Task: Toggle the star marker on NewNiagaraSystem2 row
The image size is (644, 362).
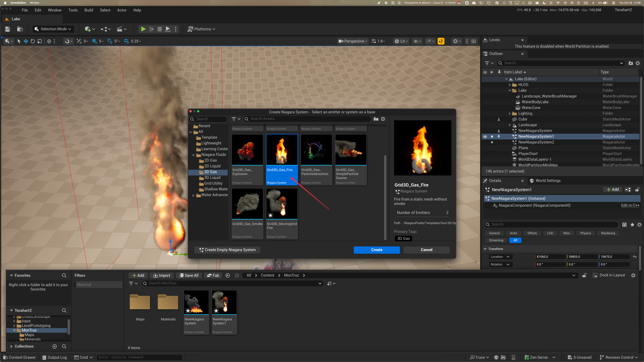Action: coord(492,142)
